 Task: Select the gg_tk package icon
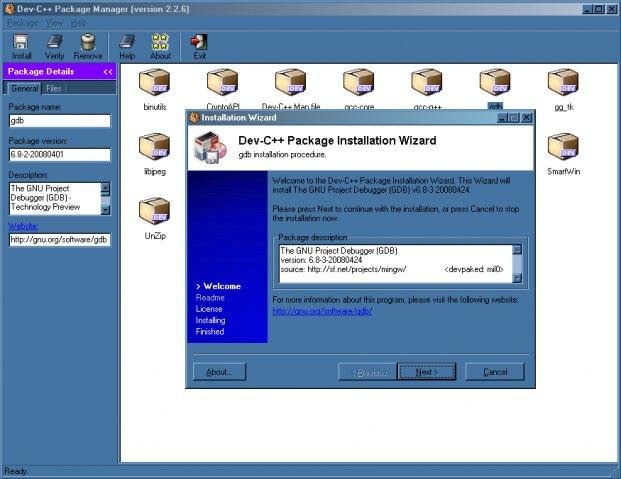pos(563,82)
